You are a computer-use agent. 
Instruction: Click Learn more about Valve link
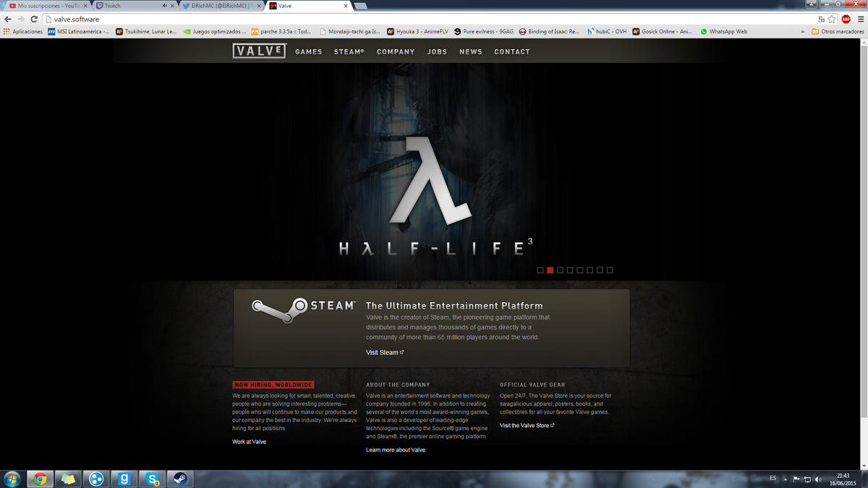(x=396, y=450)
